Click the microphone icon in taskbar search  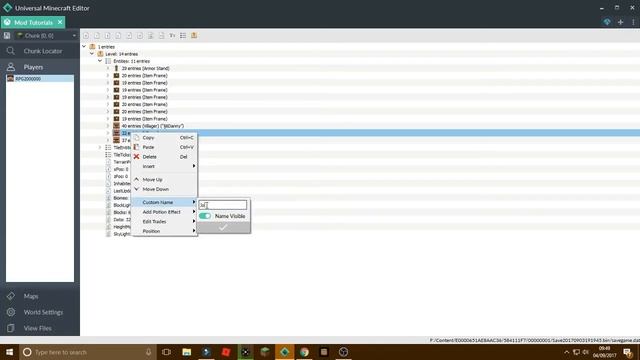pyautogui.click(x=149, y=352)
